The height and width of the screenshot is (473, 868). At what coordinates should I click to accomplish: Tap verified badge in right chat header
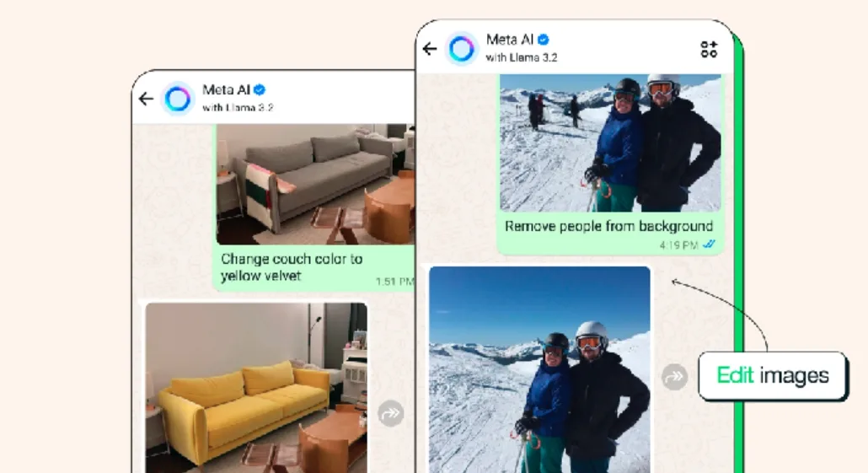(x=543, y=40)
